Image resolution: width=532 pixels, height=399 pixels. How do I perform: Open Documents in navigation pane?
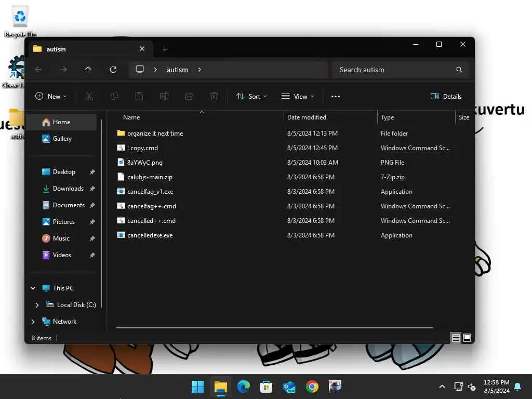[x=63, y=205]
